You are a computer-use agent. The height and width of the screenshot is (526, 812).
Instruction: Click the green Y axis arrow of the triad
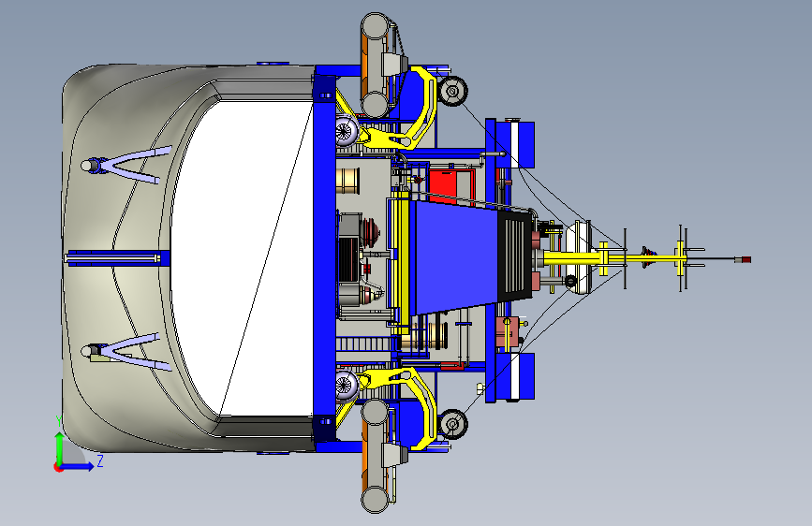click(60, 447)
